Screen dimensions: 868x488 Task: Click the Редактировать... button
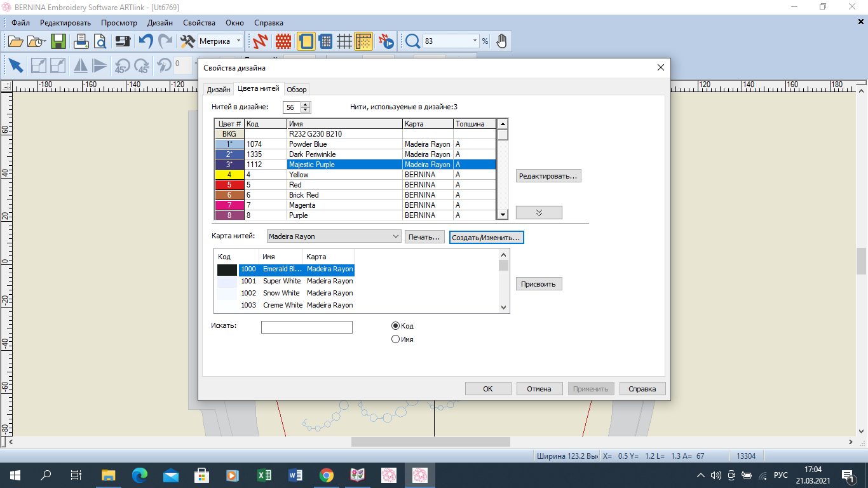(548, 176)
